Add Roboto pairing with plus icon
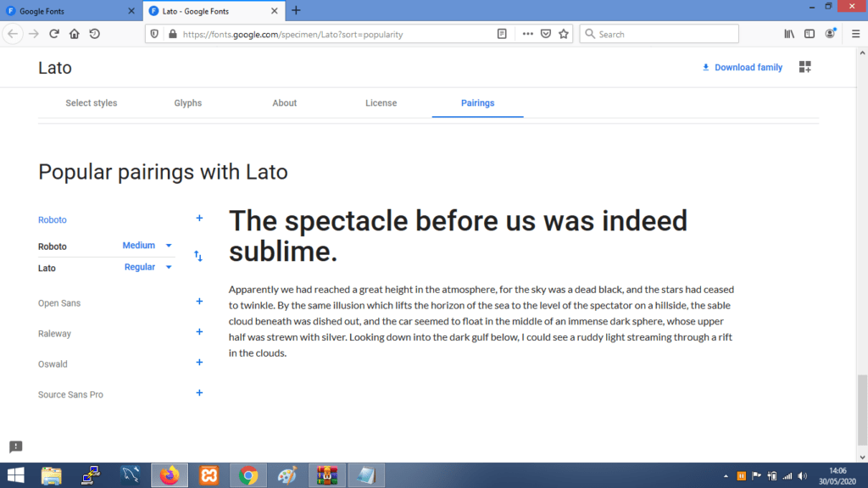Screen dimensions: 868x488 pyautogui.click(x=199, y=218)
